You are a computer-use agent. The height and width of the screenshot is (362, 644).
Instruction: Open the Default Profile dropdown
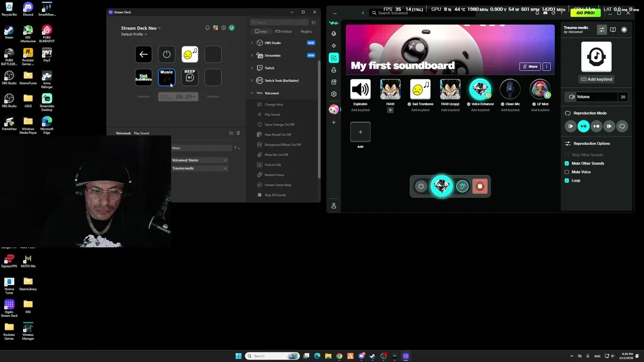coord(134,34)
